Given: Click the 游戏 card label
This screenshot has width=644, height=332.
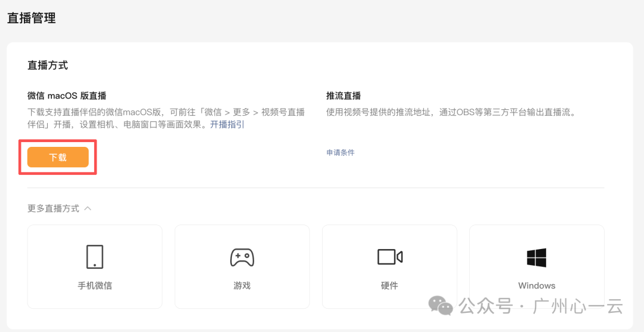Looking at the screenshot, I should click(x=242, y=285).
